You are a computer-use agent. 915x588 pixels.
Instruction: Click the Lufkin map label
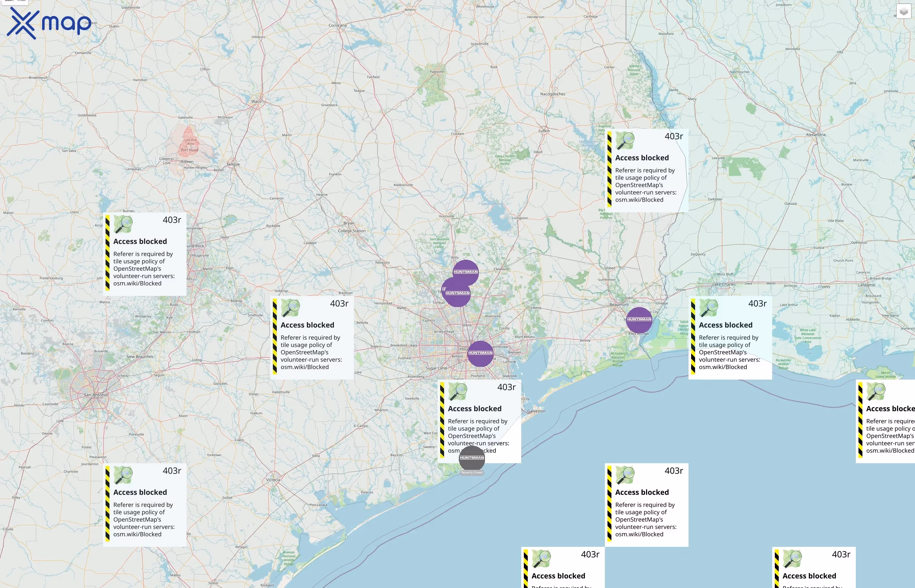[x=544, y=131]
